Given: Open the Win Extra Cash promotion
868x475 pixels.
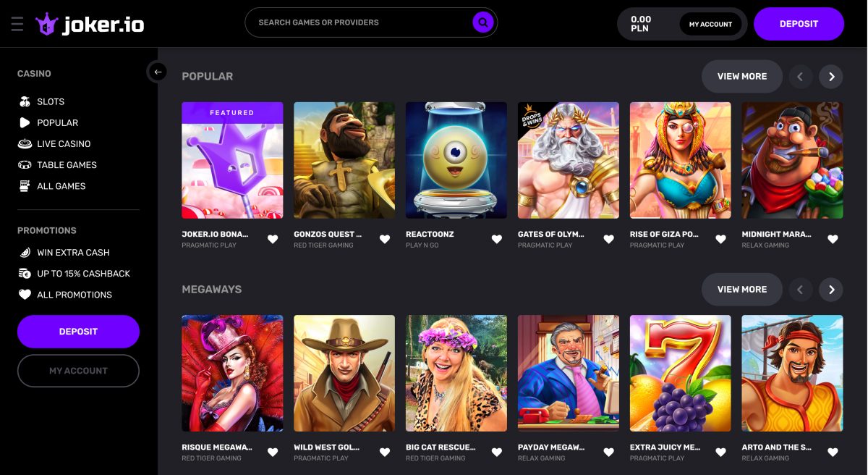Looking at the screenshot, I should (73, 252).
